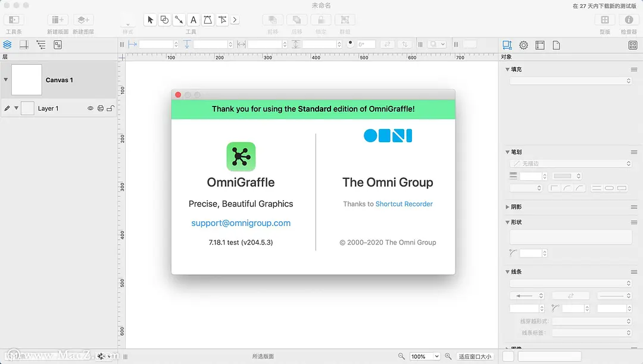
Task: Switch sidebar to Selection view
Action: (58, 45)
